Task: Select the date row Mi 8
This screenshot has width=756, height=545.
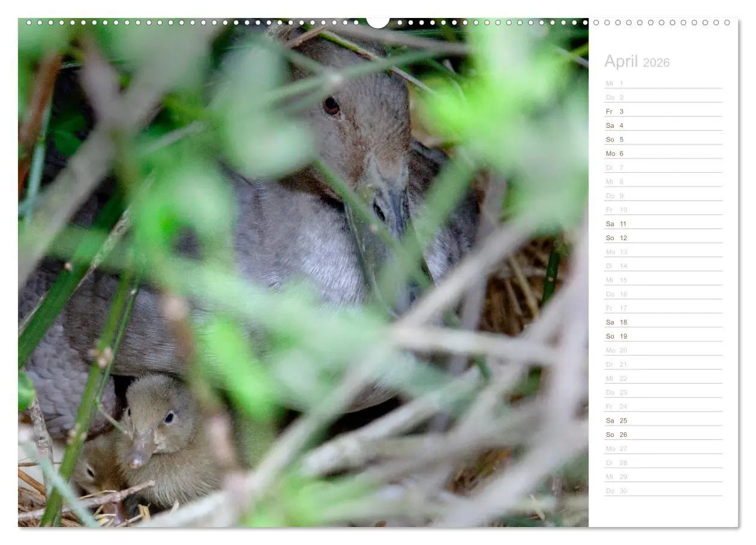Action: (663, 181)
